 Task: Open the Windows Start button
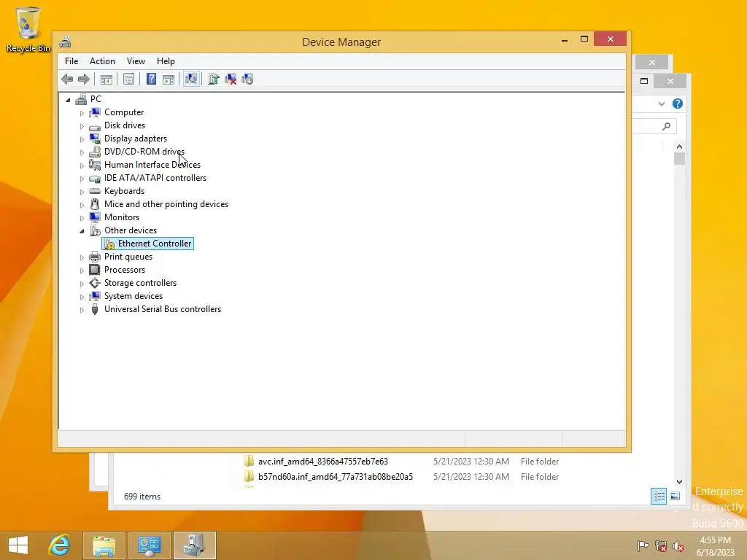coord(18,545)
